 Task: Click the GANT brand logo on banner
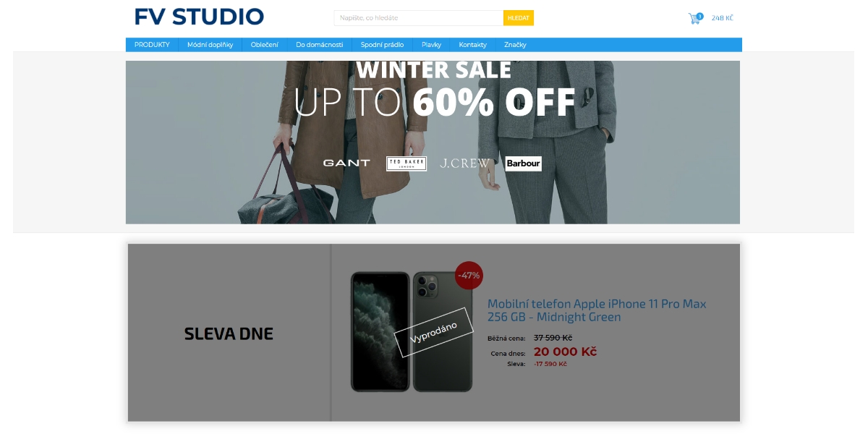[x=346, y=163]
